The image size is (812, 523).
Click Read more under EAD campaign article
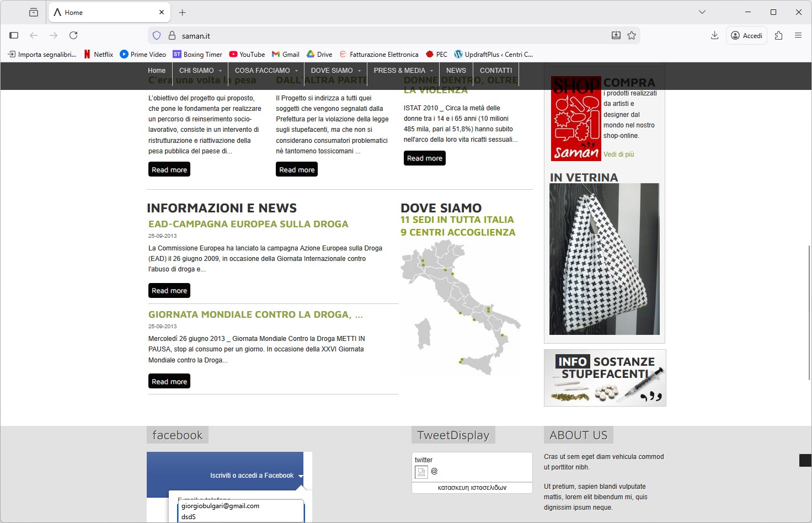pyautogui.click(x=169, y=290)
